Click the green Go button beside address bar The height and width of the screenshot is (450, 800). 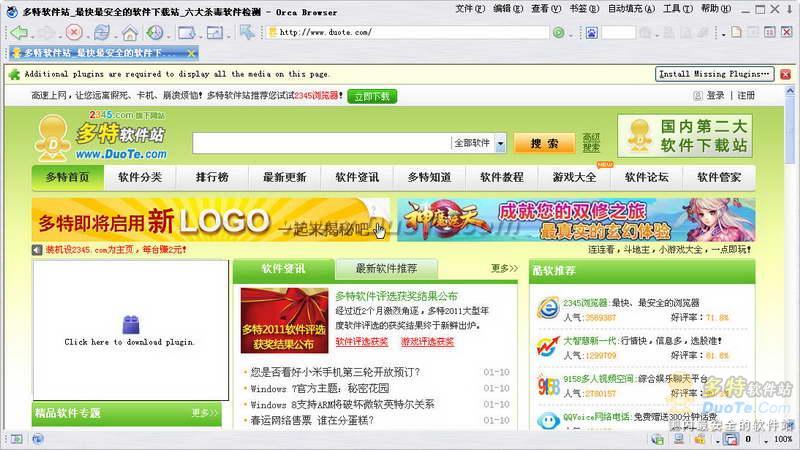tap(559, 33)
